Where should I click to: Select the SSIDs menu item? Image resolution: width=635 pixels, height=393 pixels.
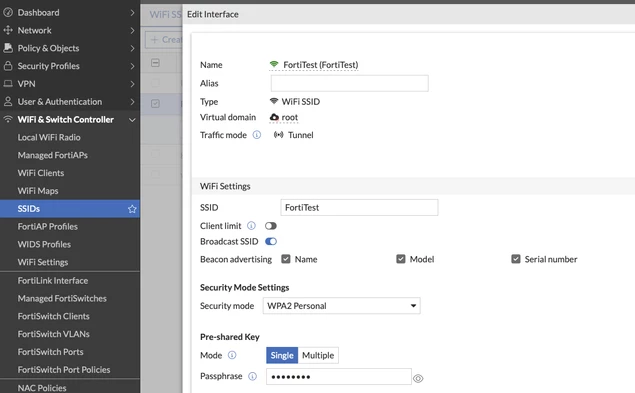(x=70, y=209)
